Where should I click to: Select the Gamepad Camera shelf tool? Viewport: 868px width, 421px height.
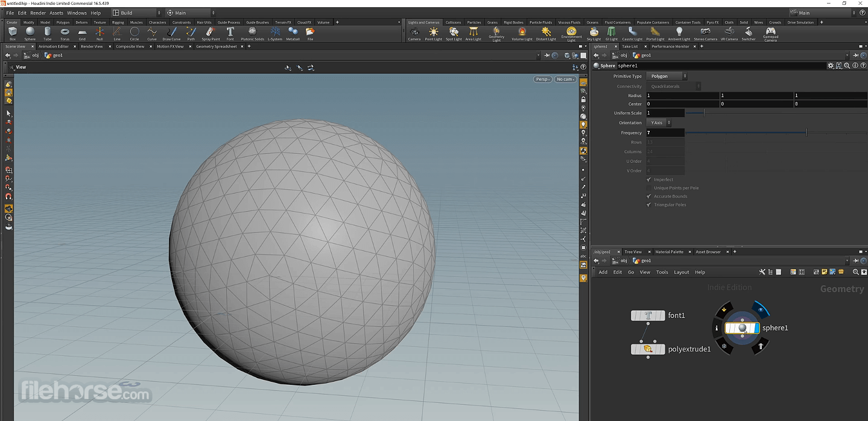[770, 34]
